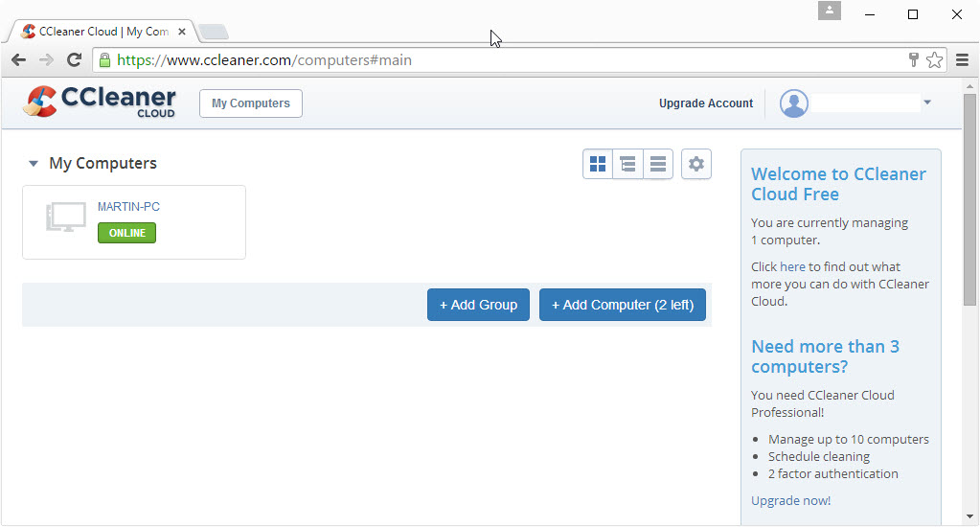Click Add Computer (2 left) button
This screenshot has width=980, height=527.
tap(623, 305)
